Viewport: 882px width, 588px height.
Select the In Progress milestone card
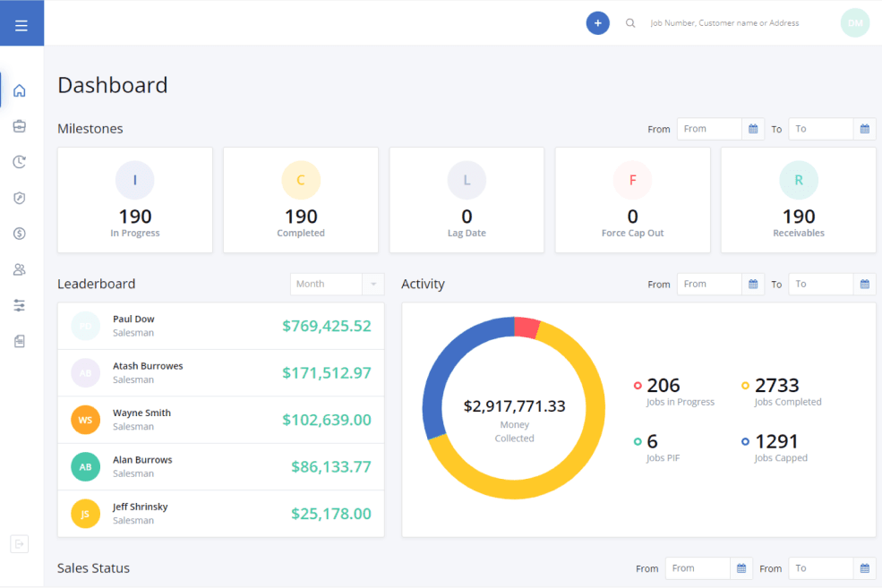pos(135,200)
